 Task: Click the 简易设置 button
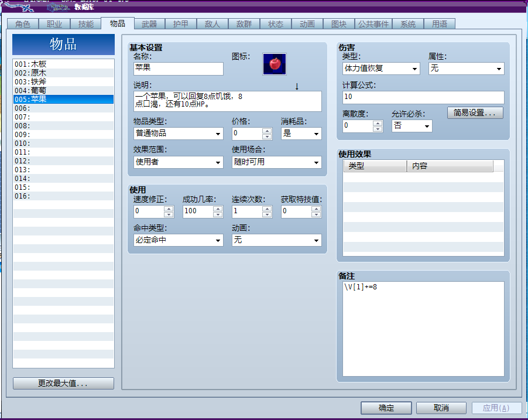(475, 113)
